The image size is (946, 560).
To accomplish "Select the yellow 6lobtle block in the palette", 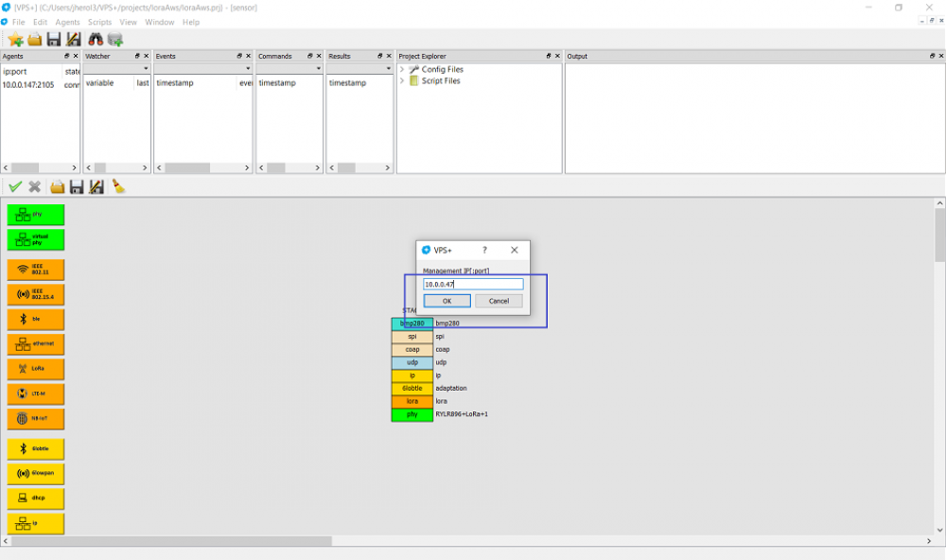I will (x=36, y=449).
